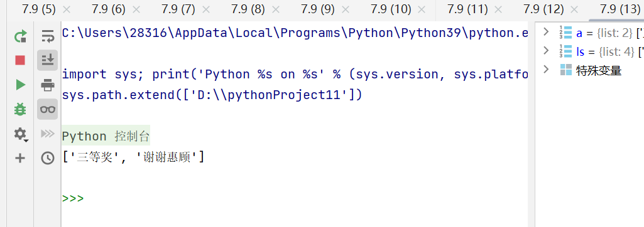Open console settings gear icon

pos(20,134)
